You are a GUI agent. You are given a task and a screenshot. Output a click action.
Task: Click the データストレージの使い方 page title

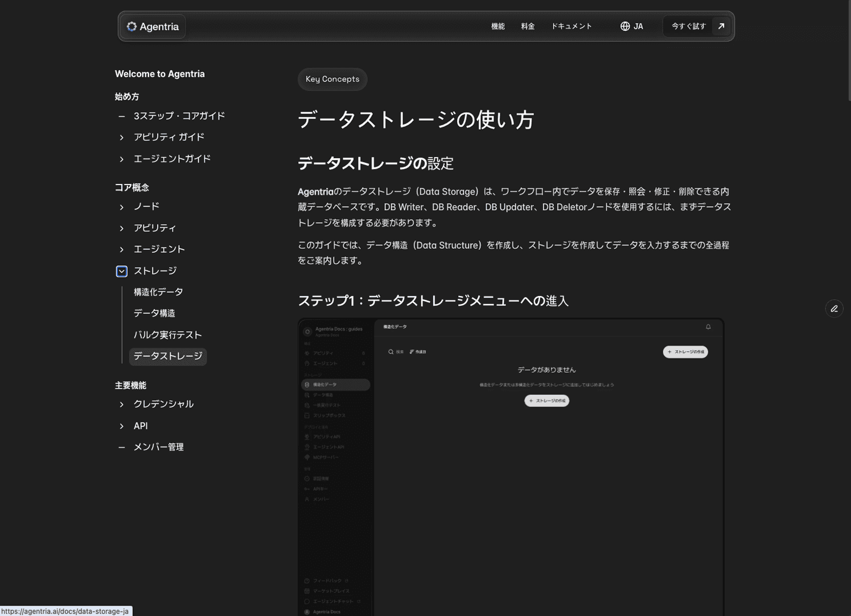pyautogui.click(x=416, y=120)
